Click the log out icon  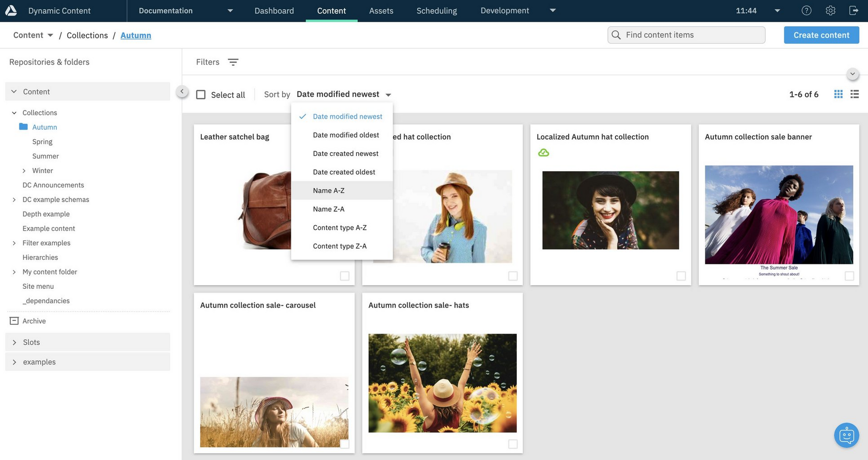854,10
